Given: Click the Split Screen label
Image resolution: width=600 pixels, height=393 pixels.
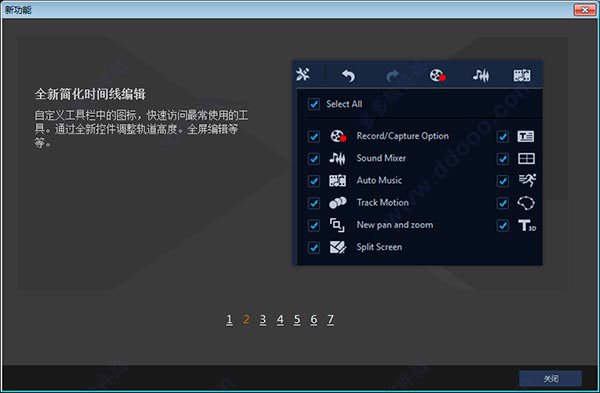Looking at the screenshot, I should click(379, 247).
